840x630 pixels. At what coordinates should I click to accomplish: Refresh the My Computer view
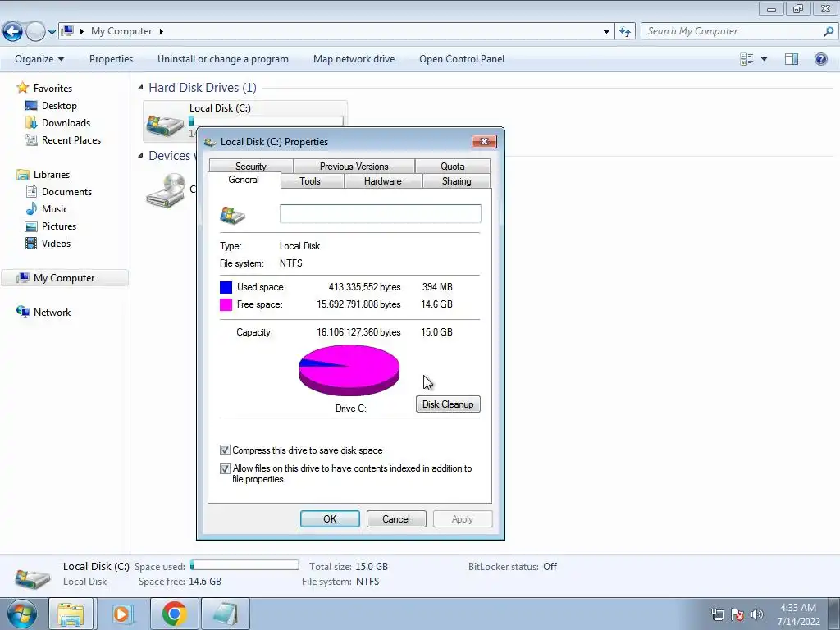pyautogui.click(x=625, y=32)
